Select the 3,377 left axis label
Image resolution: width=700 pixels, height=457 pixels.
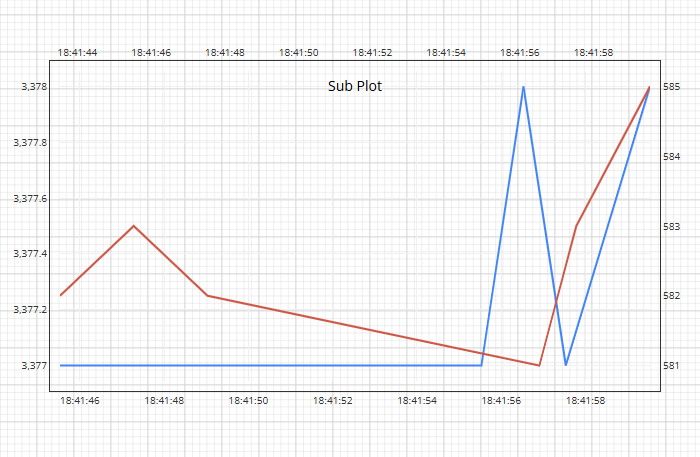[x=34, y=366]
